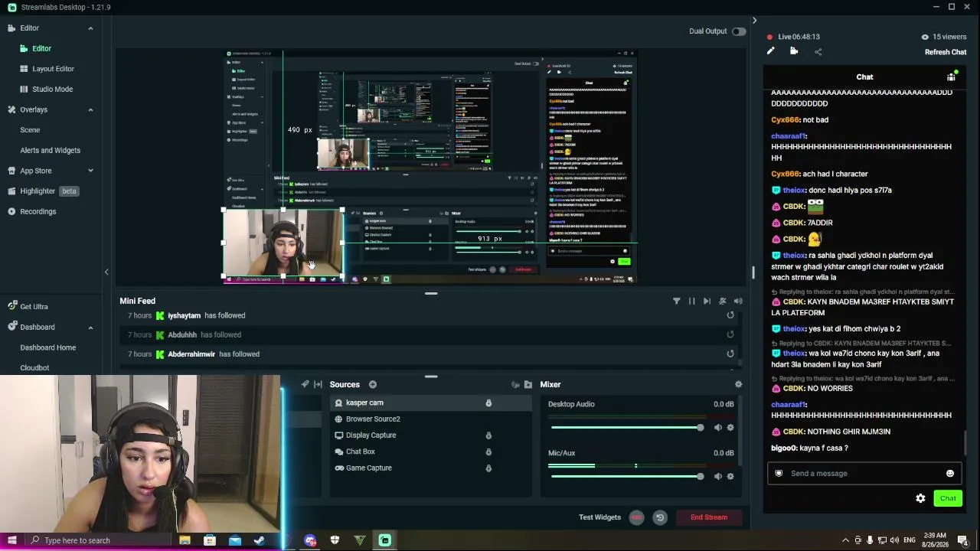
Task: Pause the Mini Feed alert queue
Action: 691,302
